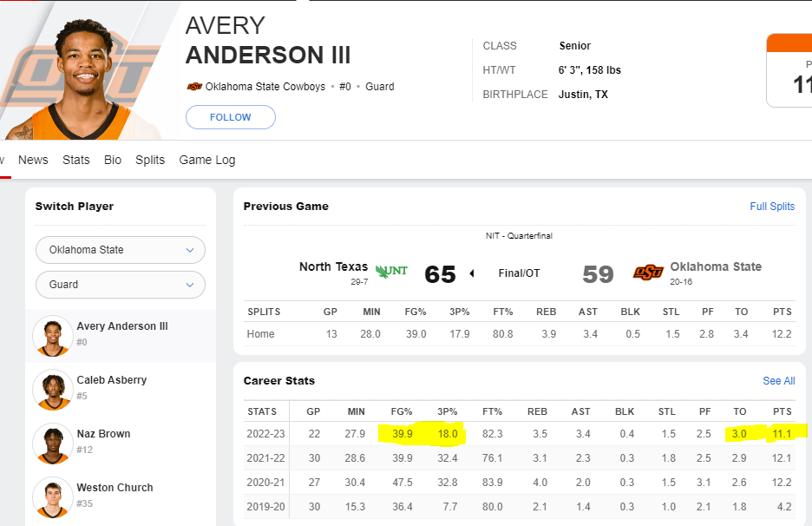Go to the Bio tab
This screenshot has height=526, width=812.
click(x=113, y=160)
